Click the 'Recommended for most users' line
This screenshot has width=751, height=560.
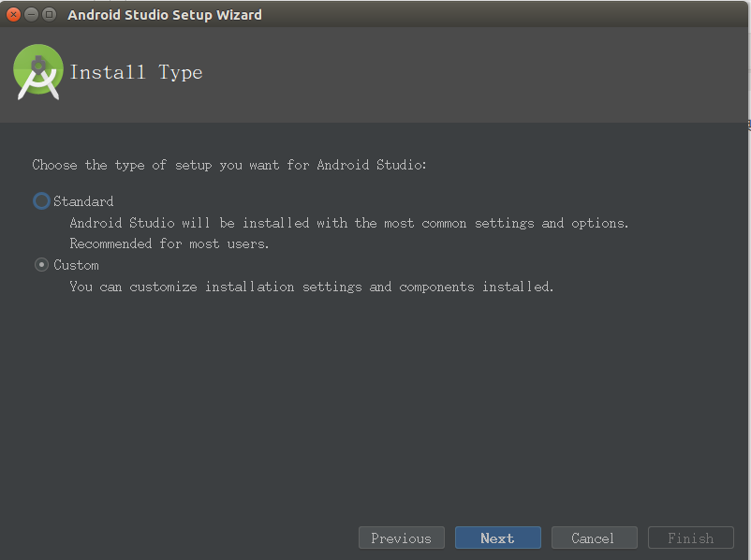pyautogui.click(x=169, y=243)
